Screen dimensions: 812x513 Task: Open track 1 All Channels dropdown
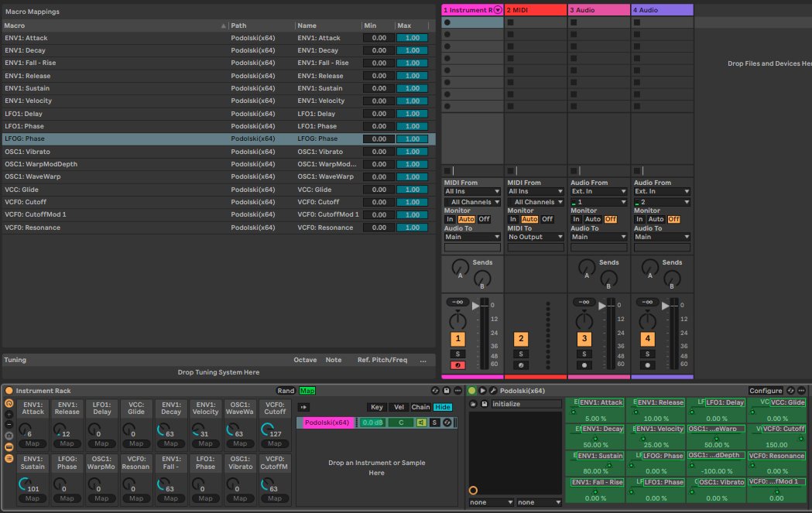472,203
